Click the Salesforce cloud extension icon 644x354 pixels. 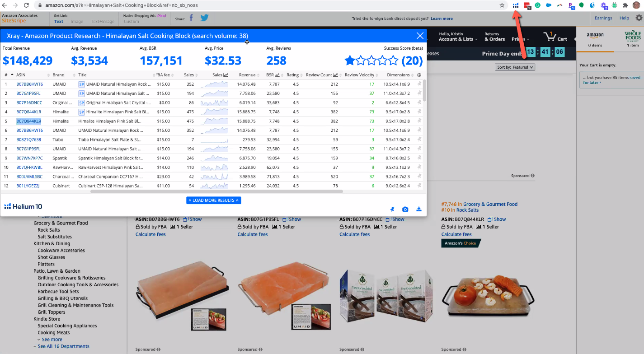click(x=549, y=5)
